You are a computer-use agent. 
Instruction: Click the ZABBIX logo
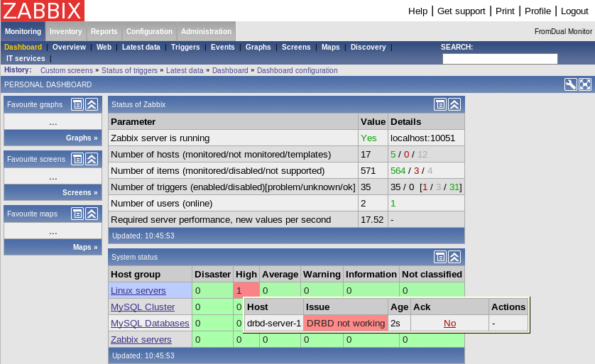pos(43,10)
